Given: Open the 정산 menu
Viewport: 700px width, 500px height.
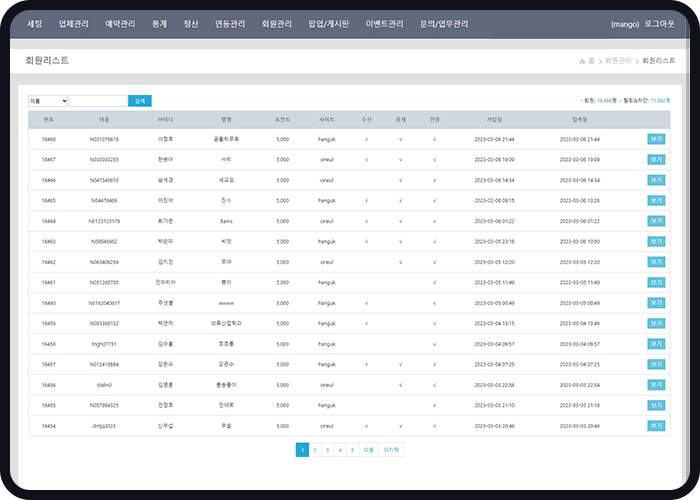Looking at the screenshot, I should (x=191, y=24).
